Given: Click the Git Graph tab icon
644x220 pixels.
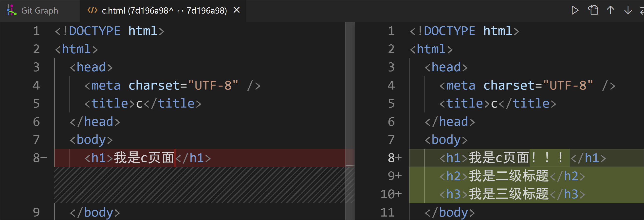Looking at the screenshot, I should (x=12, y=11).
